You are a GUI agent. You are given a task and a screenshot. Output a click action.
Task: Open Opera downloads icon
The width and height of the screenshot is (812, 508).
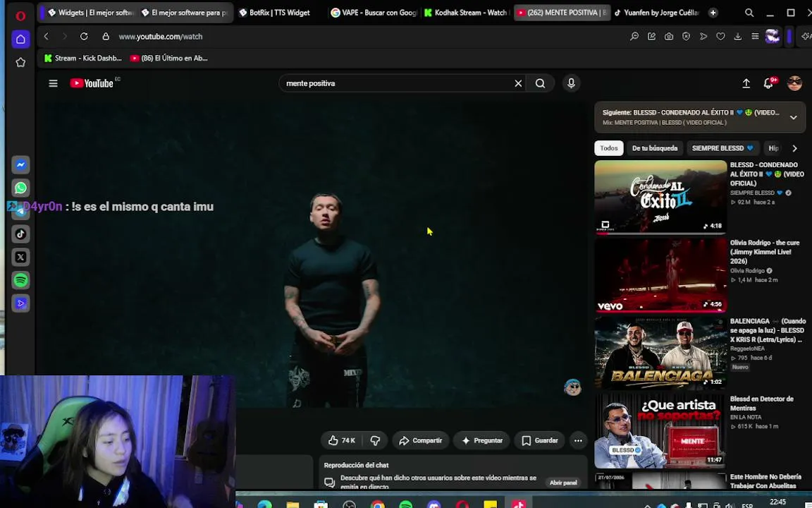737,36
